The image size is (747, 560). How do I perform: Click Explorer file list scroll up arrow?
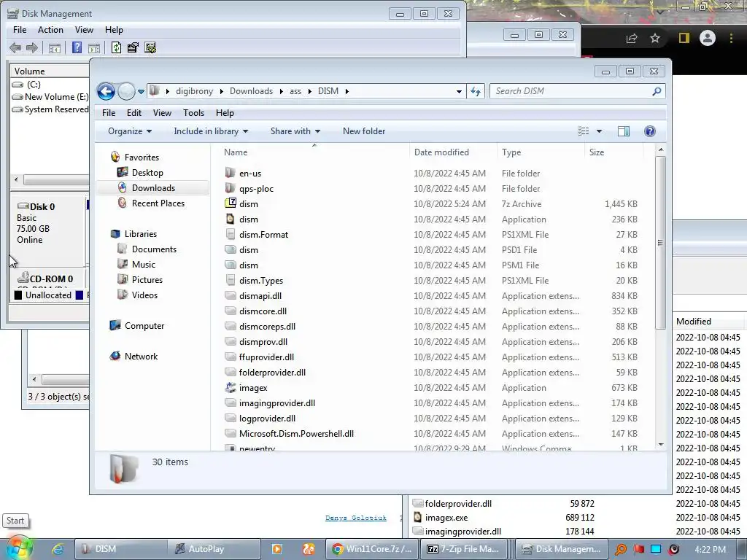point(661,149)
